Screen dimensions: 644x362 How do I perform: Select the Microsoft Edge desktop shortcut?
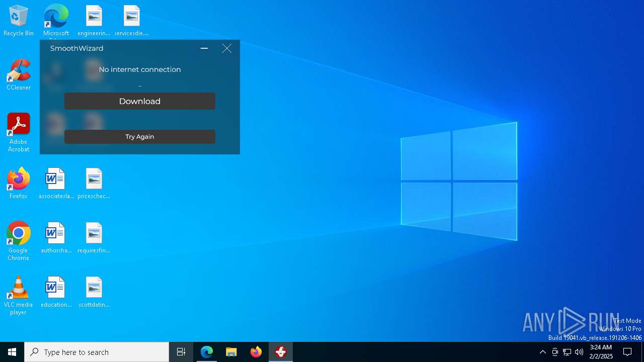coord(56,21)
